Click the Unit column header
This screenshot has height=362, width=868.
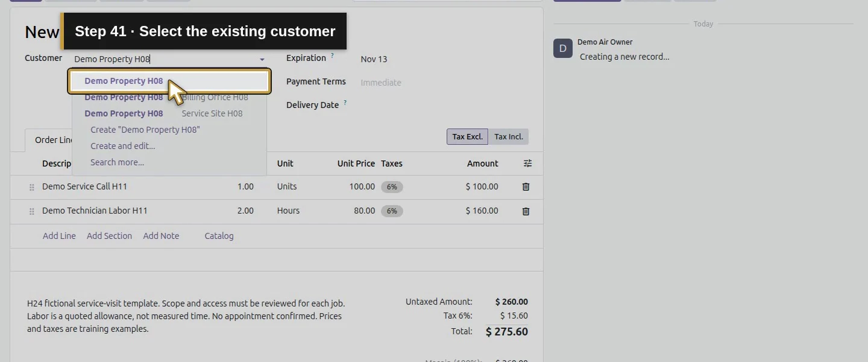point(285,164)
